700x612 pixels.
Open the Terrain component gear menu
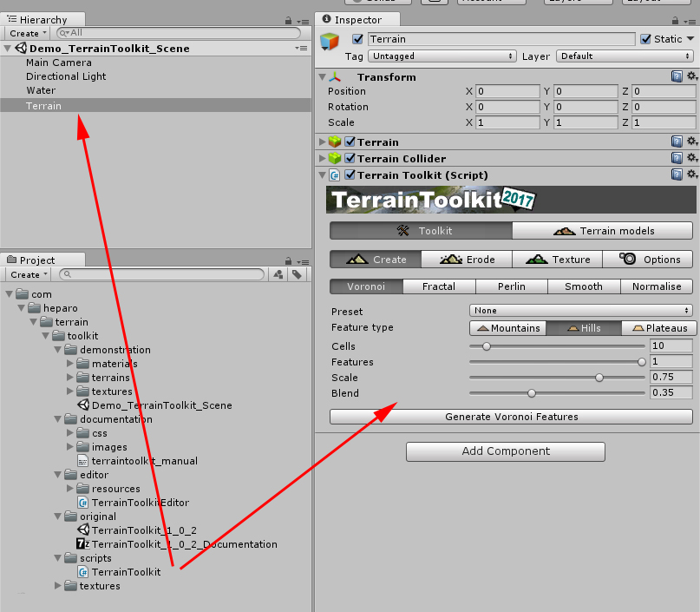coord(692,141)
